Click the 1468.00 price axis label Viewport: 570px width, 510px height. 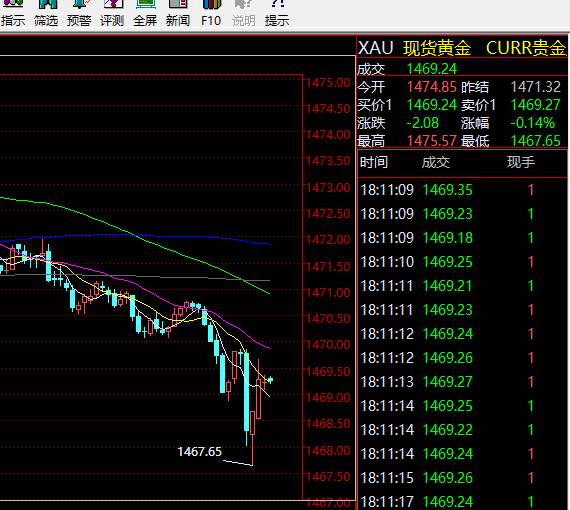(x=328, y=451)
